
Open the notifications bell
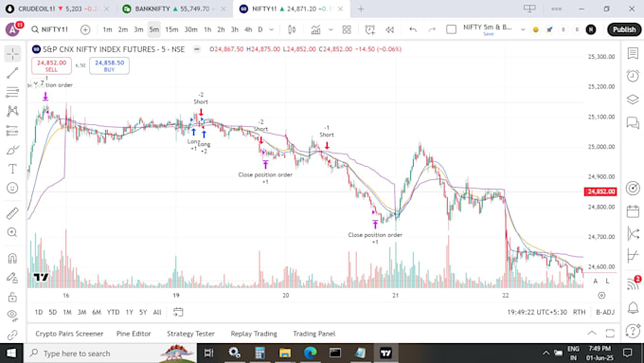633,307
